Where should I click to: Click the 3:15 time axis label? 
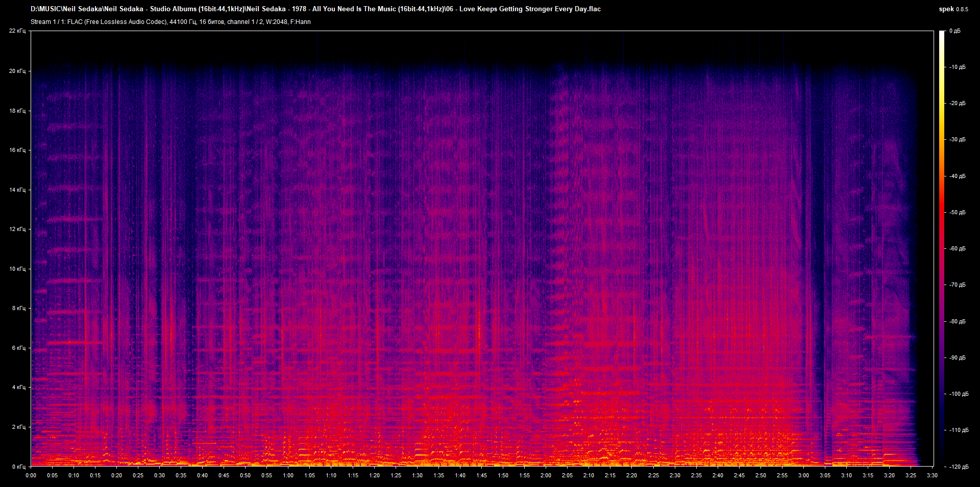[868, 475]
